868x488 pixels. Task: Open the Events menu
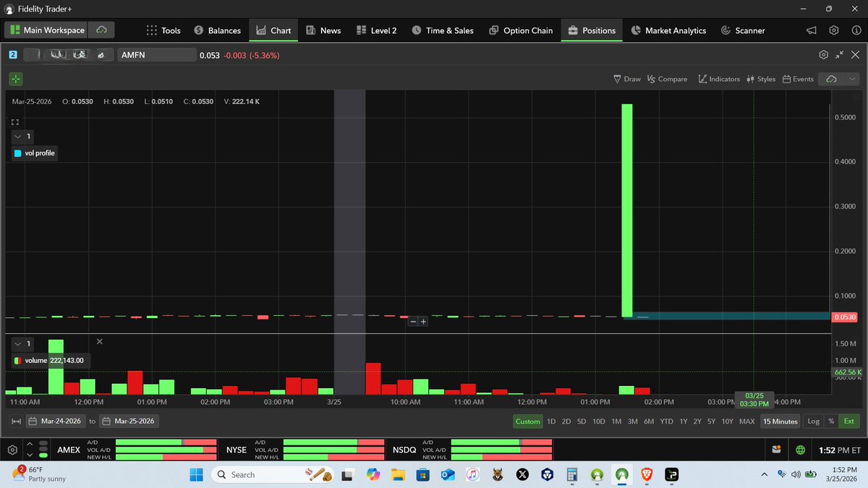[798, 79]
